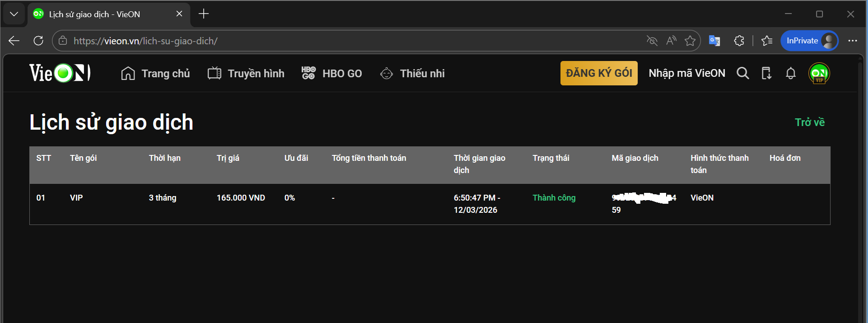The width and height of the screenshot is (868, 323).
Task: Click the Trở về back link
Action: (x=810, y=122)
